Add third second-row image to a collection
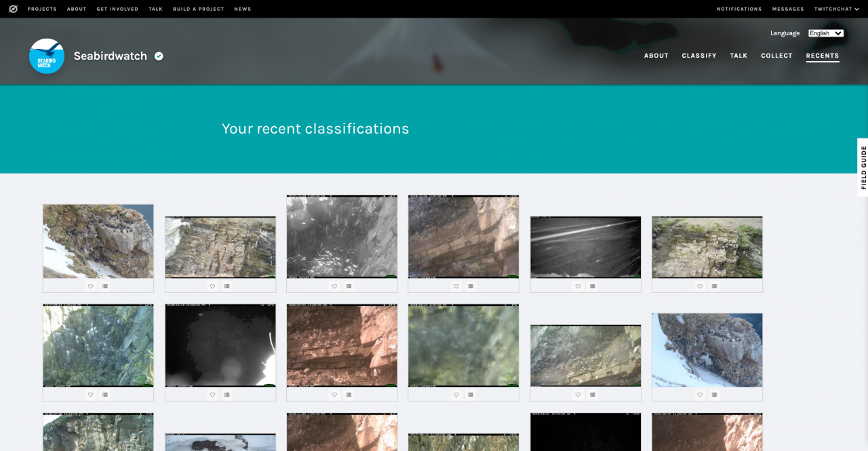Screen dimensions: 868x451 click(349, 395)
